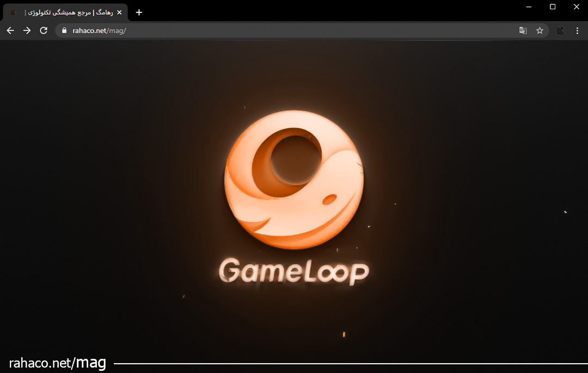Click the white line beside the watermark
Viewport: 588px width, 373px height.
[x=348, y=363]
